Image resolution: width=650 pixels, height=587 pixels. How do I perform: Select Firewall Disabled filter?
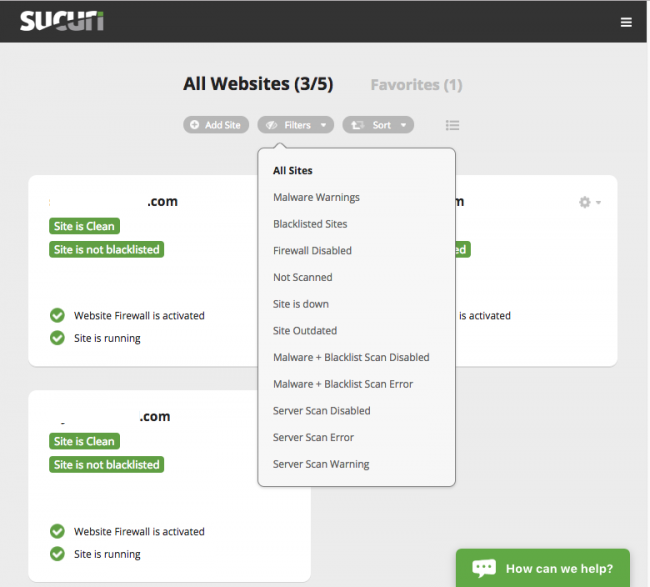[x=312, y=251]
